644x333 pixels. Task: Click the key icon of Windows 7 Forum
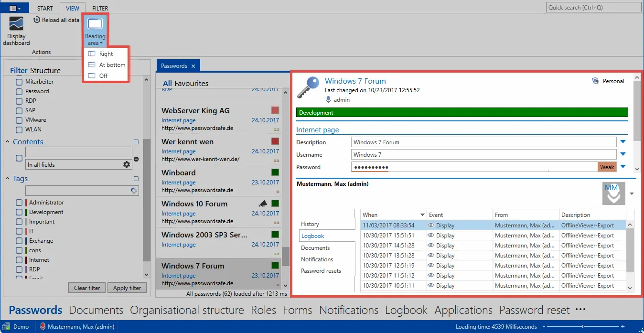[x=308, y=87]
